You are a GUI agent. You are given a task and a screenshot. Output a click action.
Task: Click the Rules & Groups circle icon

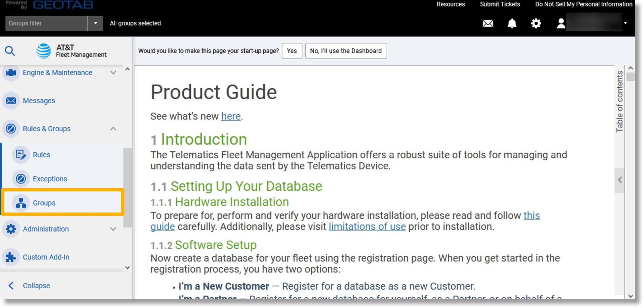tap(11, 129)
